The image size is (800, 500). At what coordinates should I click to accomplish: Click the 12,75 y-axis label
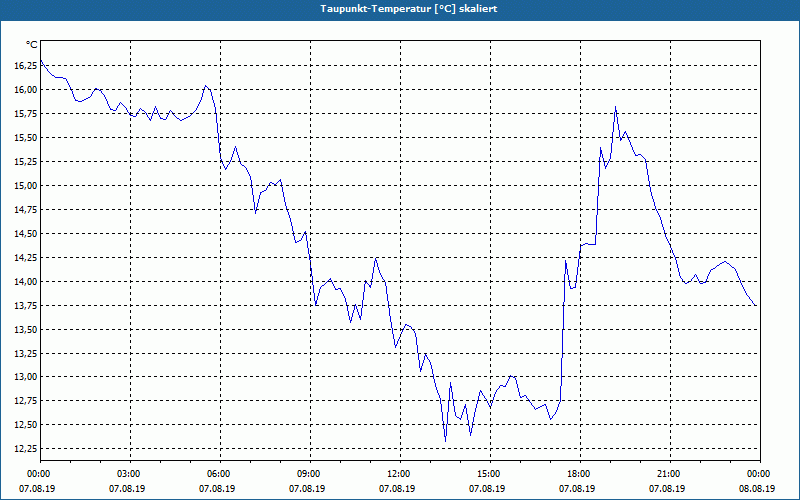[26, 401]
